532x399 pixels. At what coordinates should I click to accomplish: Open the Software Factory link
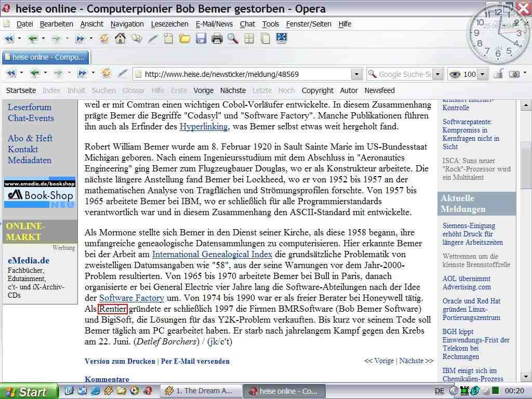coord(131,298)
